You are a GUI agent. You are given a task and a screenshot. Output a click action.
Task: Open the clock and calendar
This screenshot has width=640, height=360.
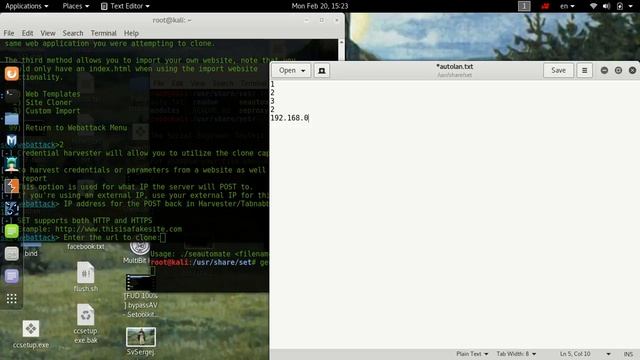[x=320, y=6]
